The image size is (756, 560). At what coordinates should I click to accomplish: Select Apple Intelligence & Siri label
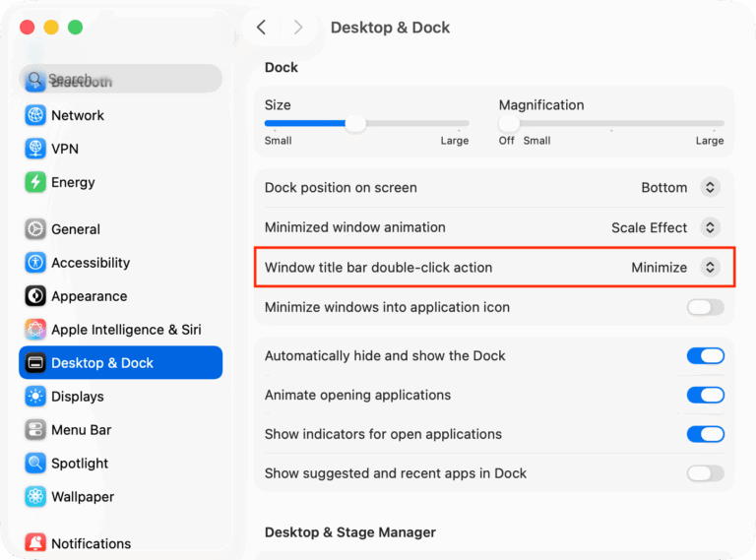[x=126, y=330]
